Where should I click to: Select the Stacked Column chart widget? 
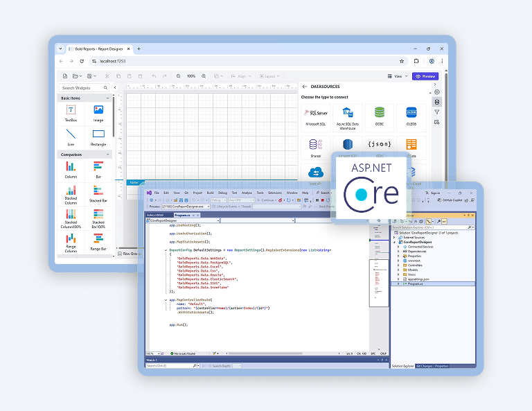71,195
